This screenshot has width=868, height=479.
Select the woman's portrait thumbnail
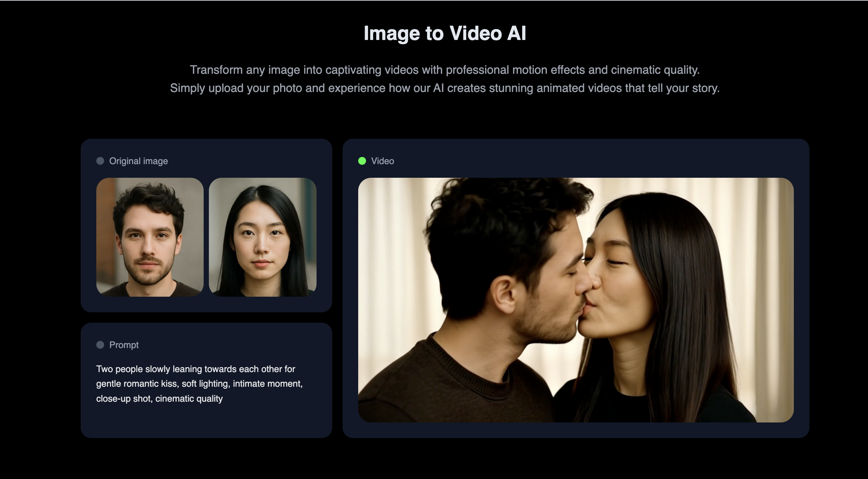pos(263,237)
